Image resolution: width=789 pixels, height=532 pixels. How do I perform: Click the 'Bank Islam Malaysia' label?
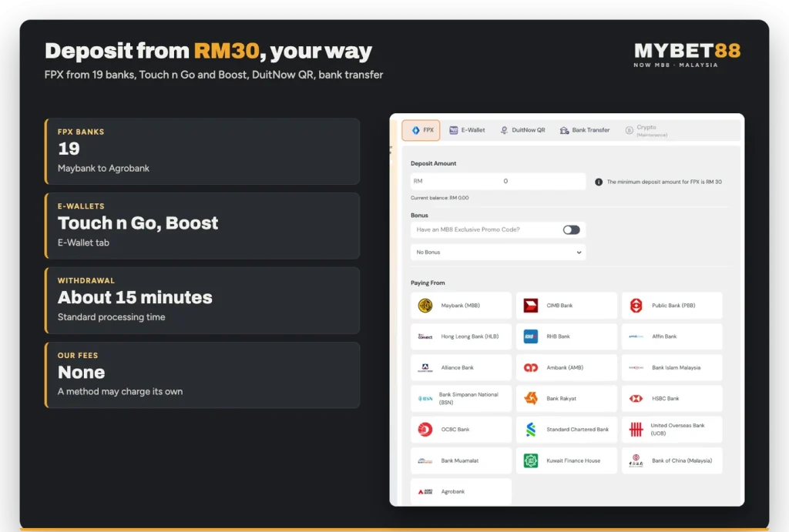676,367
